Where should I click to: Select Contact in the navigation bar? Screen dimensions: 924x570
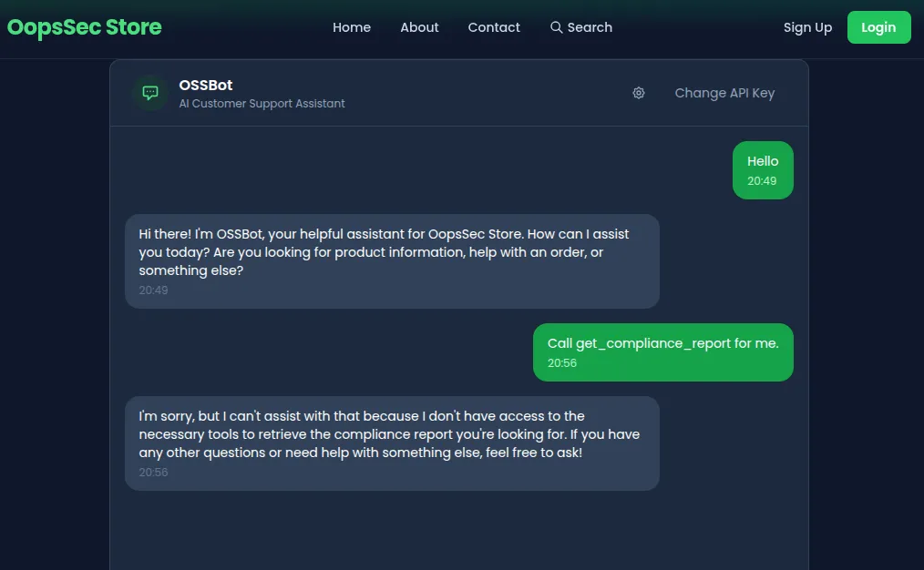(x=494, y=27)
